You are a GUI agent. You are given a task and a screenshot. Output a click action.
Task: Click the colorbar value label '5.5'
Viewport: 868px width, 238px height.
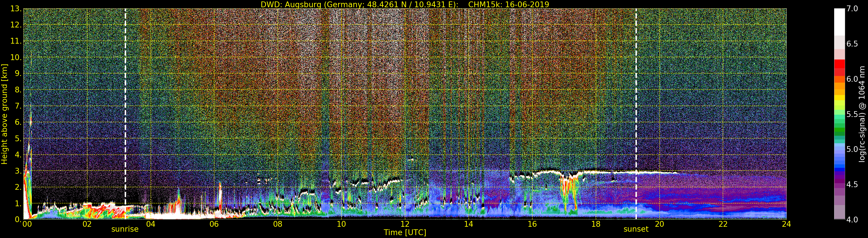point(852,114)
